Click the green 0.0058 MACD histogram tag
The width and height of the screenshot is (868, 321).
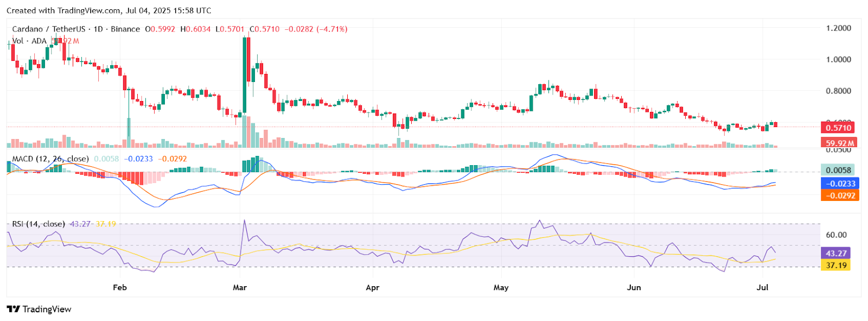838,171
